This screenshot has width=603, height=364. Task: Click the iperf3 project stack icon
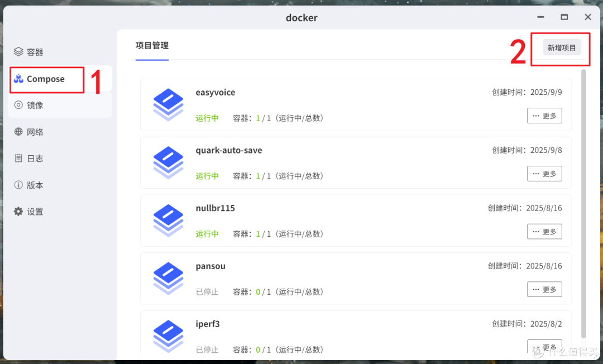pos(169,336)
